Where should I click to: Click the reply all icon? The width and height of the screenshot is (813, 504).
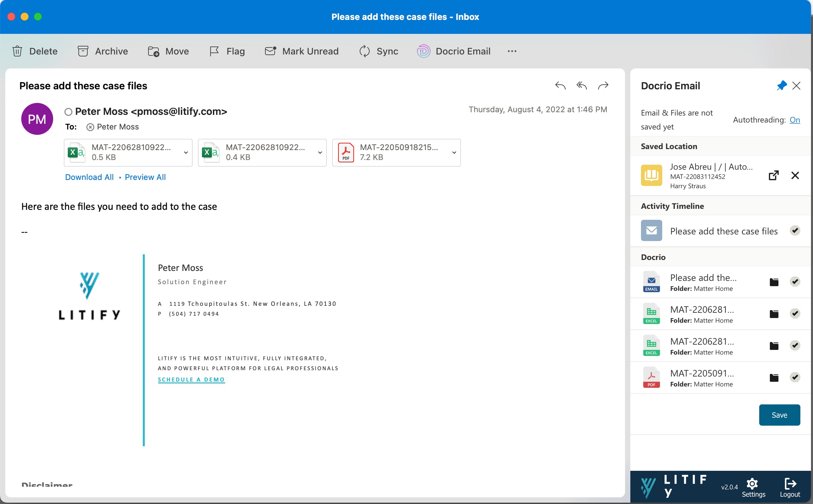click(x=581, y=86)
